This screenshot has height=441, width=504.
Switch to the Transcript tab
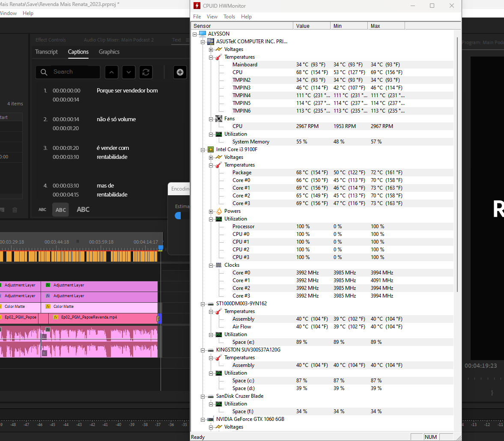[46, 52]
